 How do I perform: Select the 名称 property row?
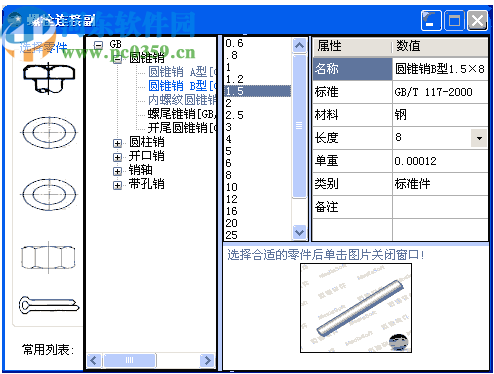pos(400,69)
